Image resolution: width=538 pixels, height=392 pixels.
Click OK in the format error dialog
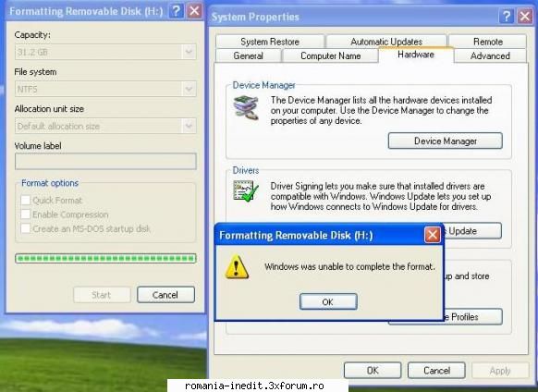[328, 301]
